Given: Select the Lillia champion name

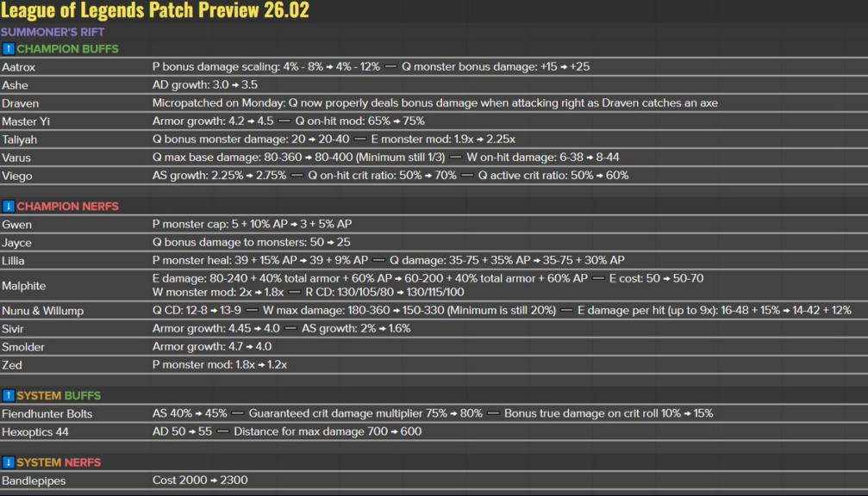Looking at the screenshot, I should pos(13,261).
